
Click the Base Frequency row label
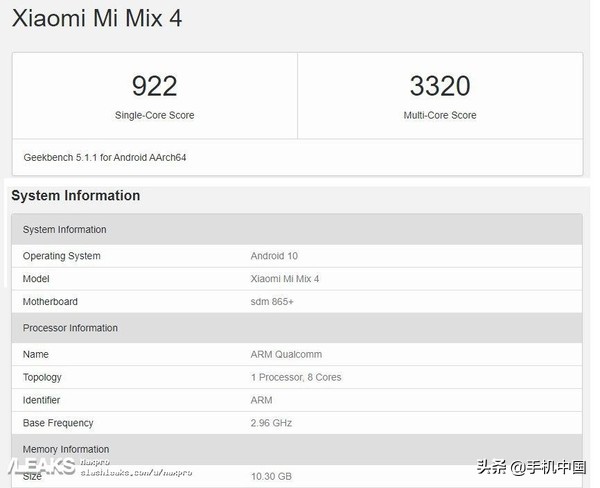[x=58, y=423]
